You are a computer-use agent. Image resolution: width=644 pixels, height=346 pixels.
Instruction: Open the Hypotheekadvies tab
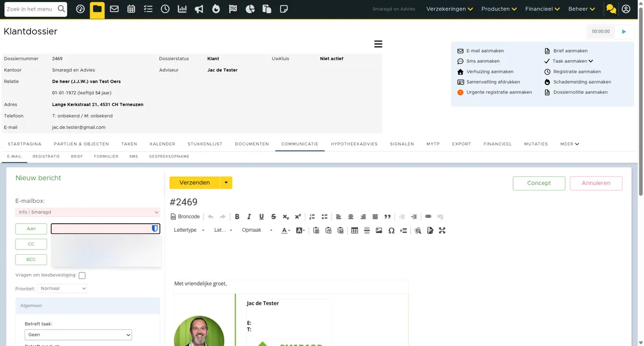[354, 144]
